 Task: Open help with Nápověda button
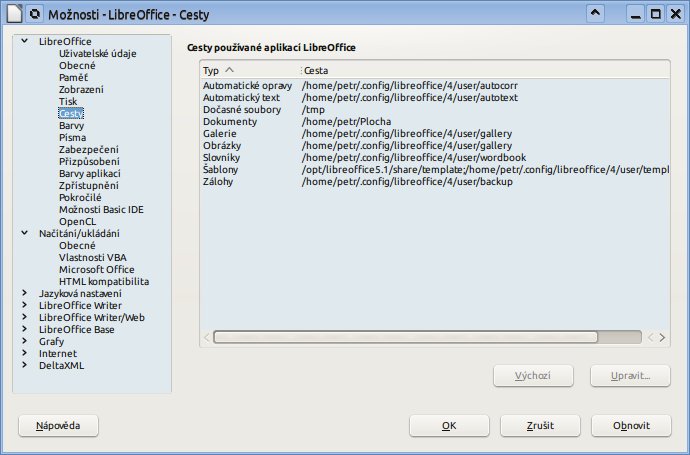point(58,426)
